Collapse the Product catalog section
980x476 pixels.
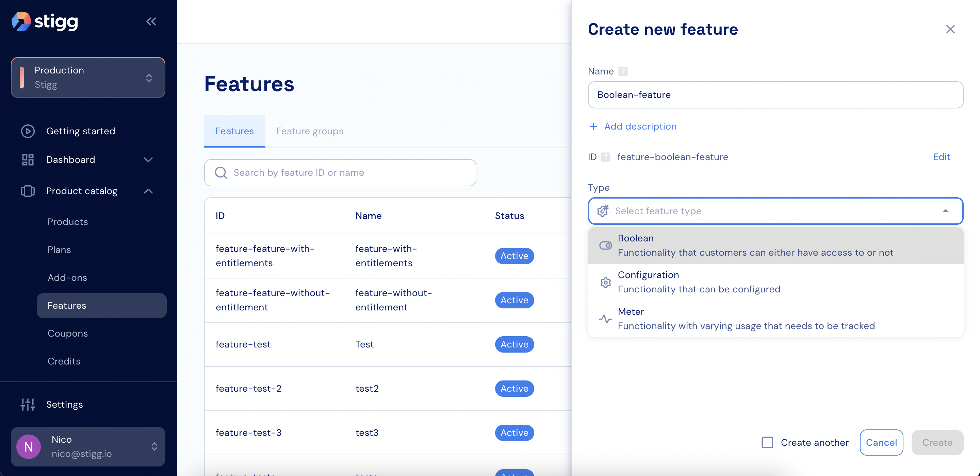pos(148,191)
